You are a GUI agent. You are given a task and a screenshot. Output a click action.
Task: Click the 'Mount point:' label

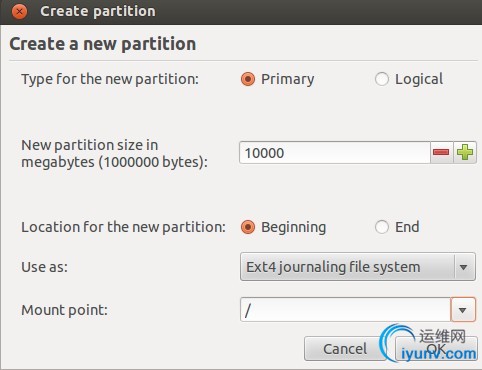(x=65, y=310)
